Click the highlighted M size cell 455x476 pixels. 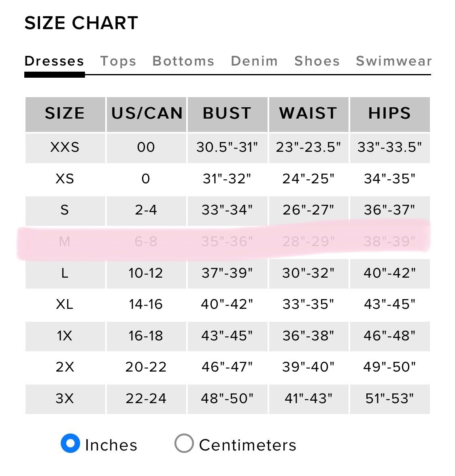pos(65,242)
